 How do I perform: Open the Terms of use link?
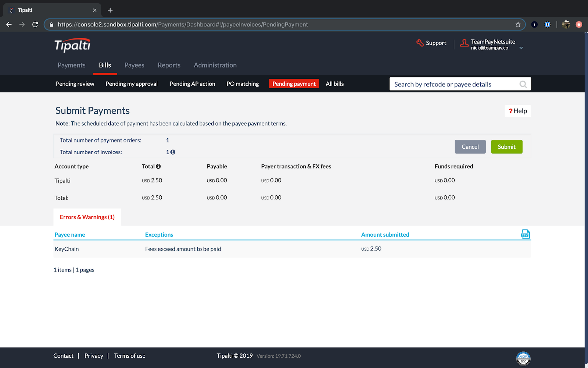click(x=130, y=356)
